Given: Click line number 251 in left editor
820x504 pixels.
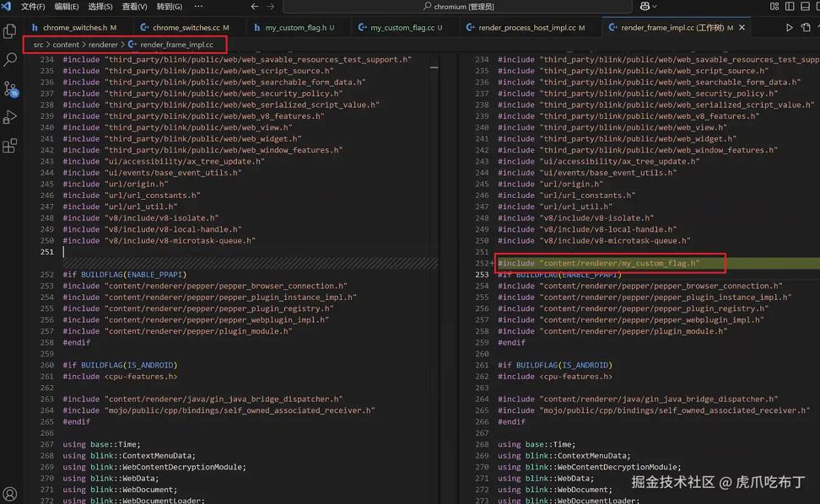Looking at the screenshot, I should (46, 252).
